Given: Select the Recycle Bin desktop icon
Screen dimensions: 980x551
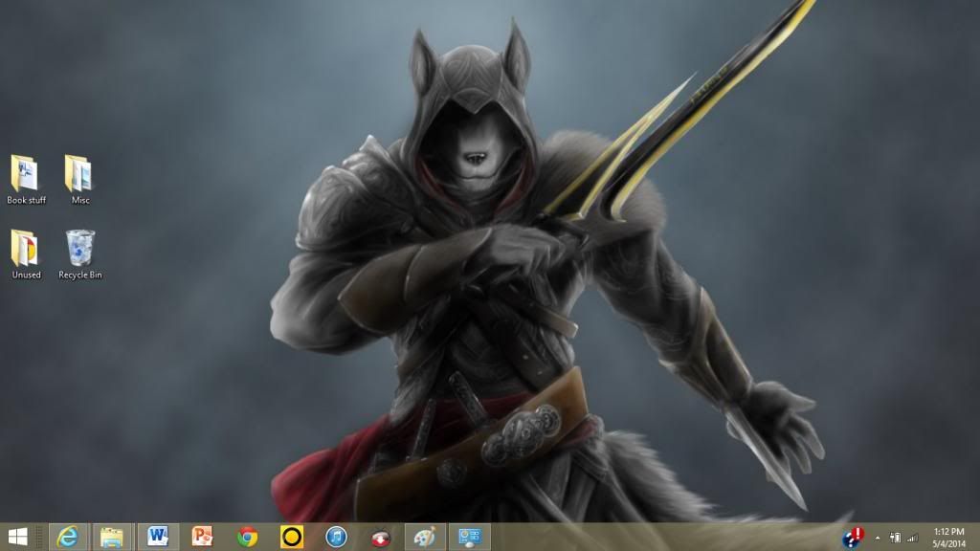Looking at the screenshot, I should [80, 254].
